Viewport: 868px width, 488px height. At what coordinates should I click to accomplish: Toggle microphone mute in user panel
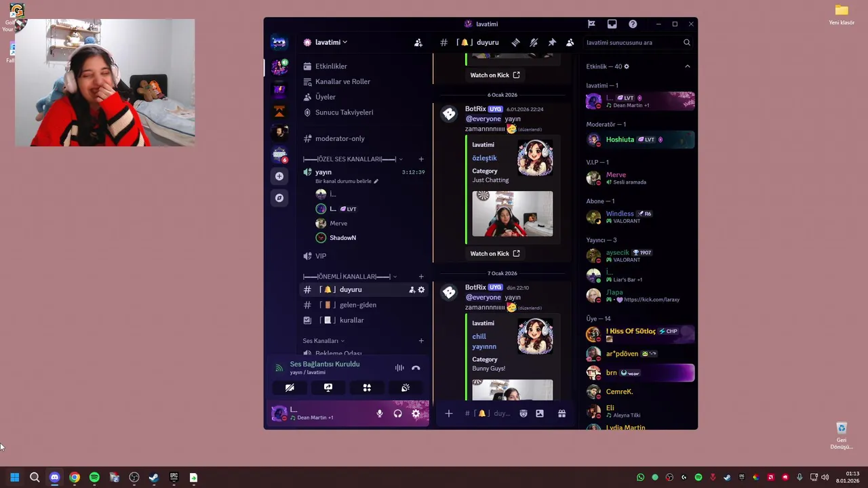(380, 413)
